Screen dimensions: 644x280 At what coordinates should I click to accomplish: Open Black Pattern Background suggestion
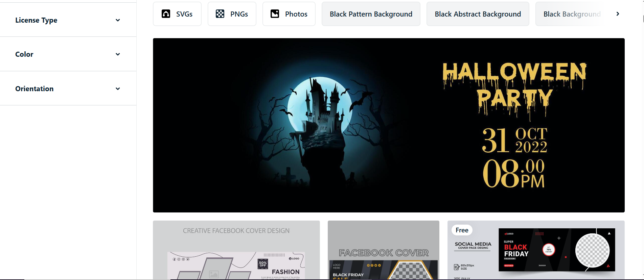point(371,14)
